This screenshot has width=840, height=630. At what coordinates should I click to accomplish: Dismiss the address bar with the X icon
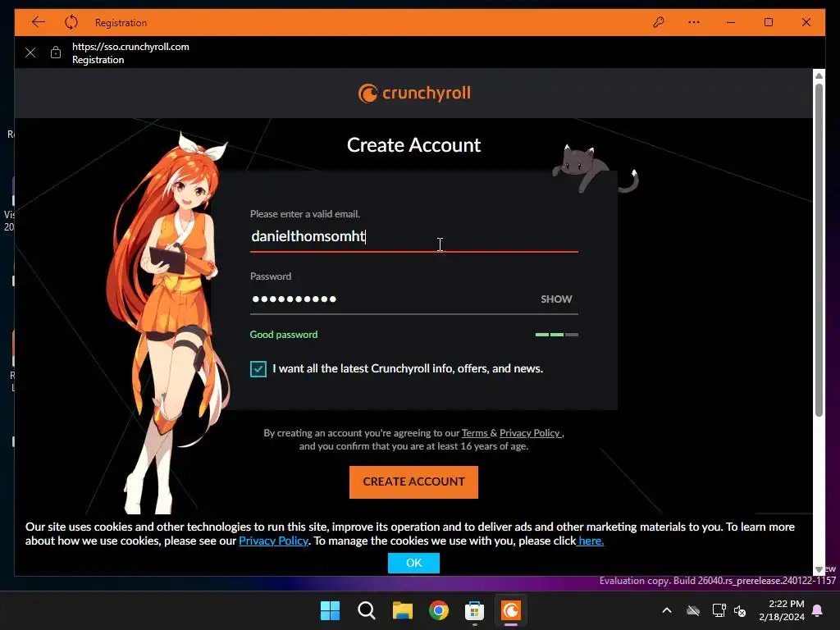(30, 52)
